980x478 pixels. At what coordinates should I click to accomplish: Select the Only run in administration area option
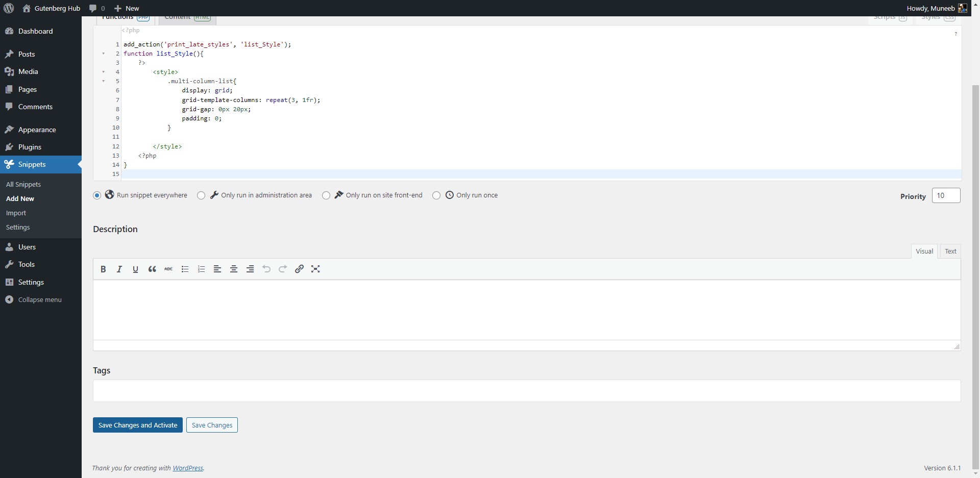[x=201, y=195]
